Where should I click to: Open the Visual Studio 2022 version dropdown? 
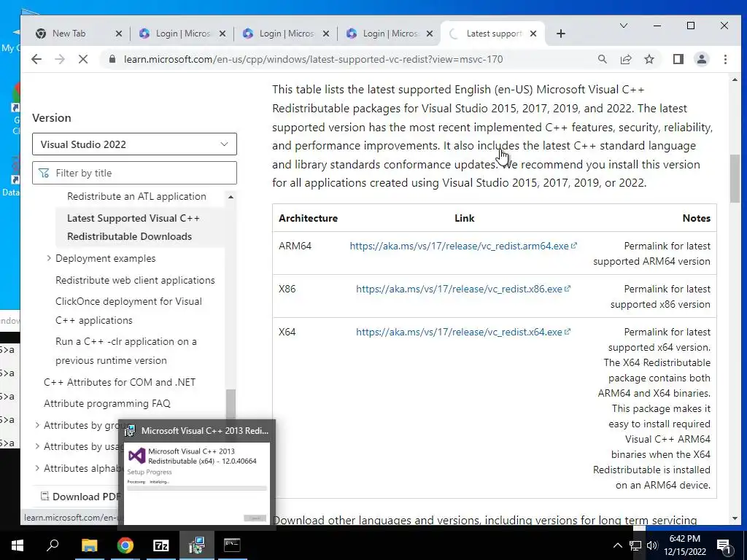(x=134, y=144)
